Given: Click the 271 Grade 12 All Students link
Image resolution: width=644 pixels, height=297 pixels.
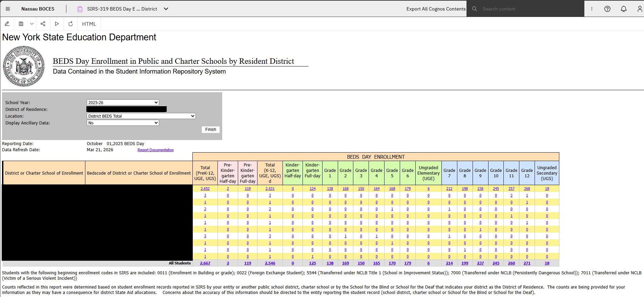Looking at the screenshot, I should (527, 263).
